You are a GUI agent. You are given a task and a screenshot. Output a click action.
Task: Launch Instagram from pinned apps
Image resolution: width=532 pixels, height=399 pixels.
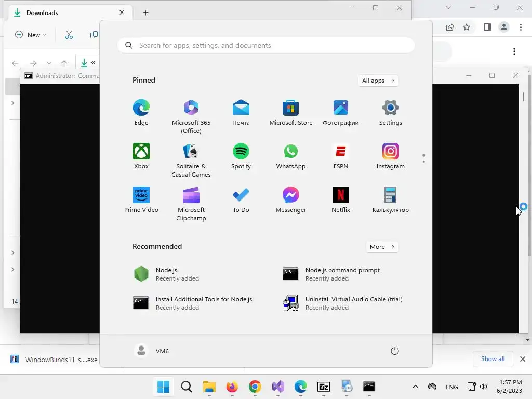391,156
